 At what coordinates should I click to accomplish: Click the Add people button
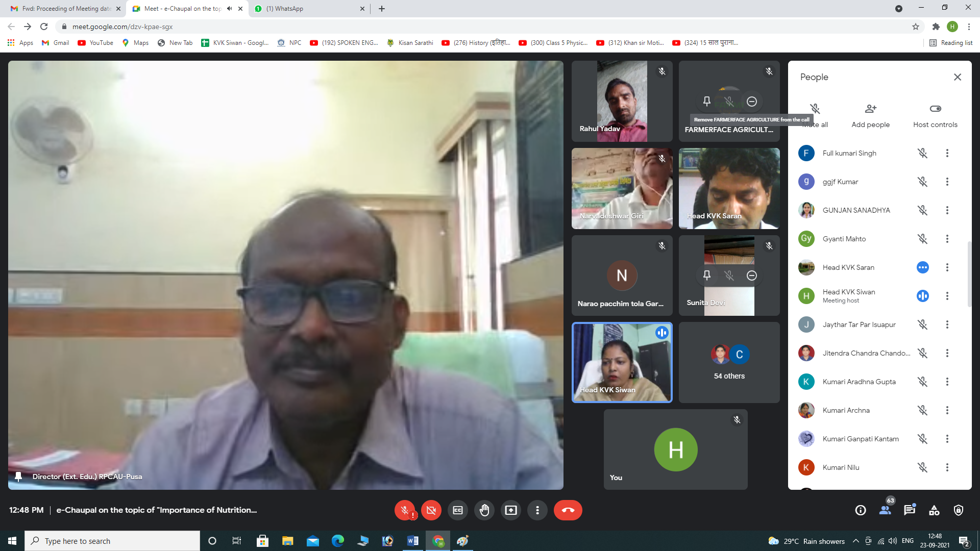pyautogui.click(x=870, y=115)
